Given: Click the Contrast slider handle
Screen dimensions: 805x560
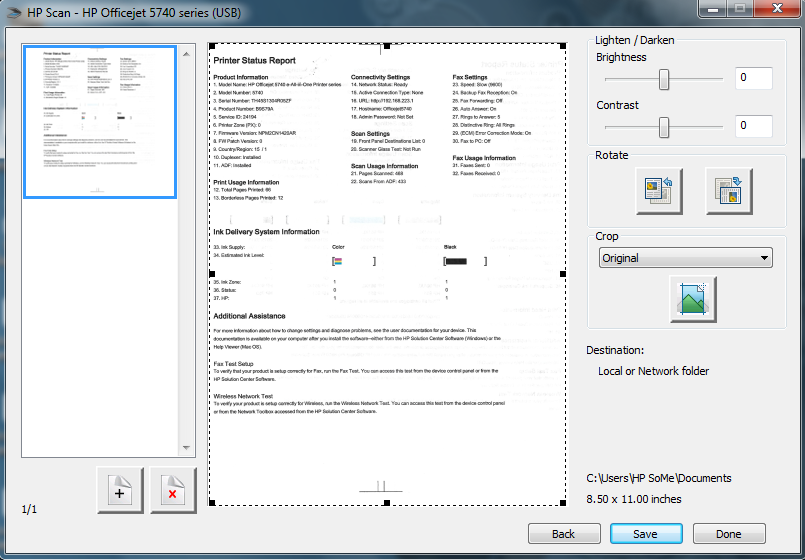Looking at the screenshot, I should [x=664, y=127].
